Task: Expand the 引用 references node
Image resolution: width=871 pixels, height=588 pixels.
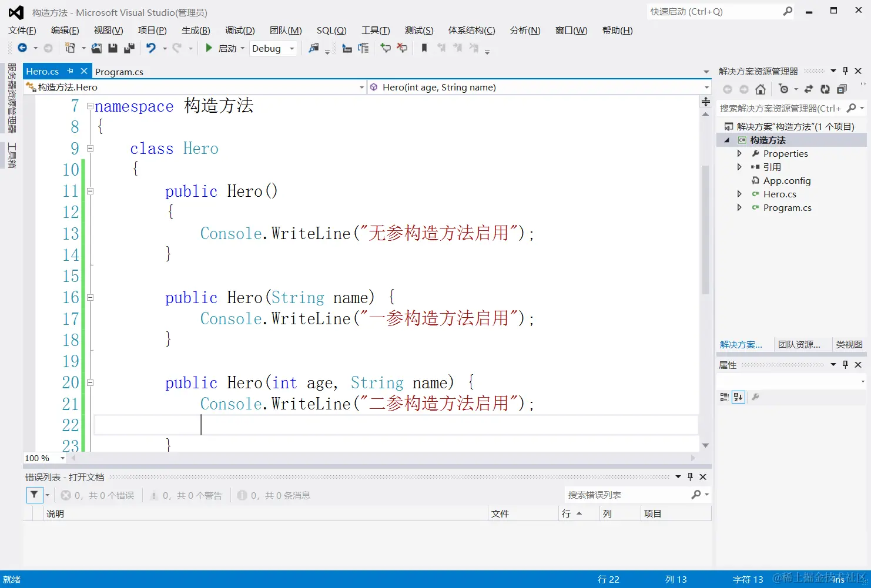Action: [739, 167]
